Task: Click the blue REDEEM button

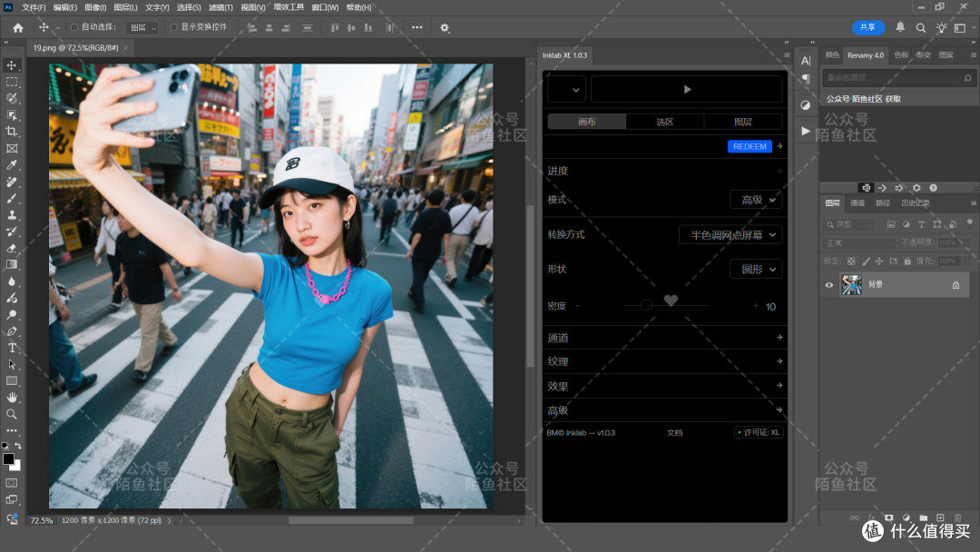Action: (x=750, y=146)
